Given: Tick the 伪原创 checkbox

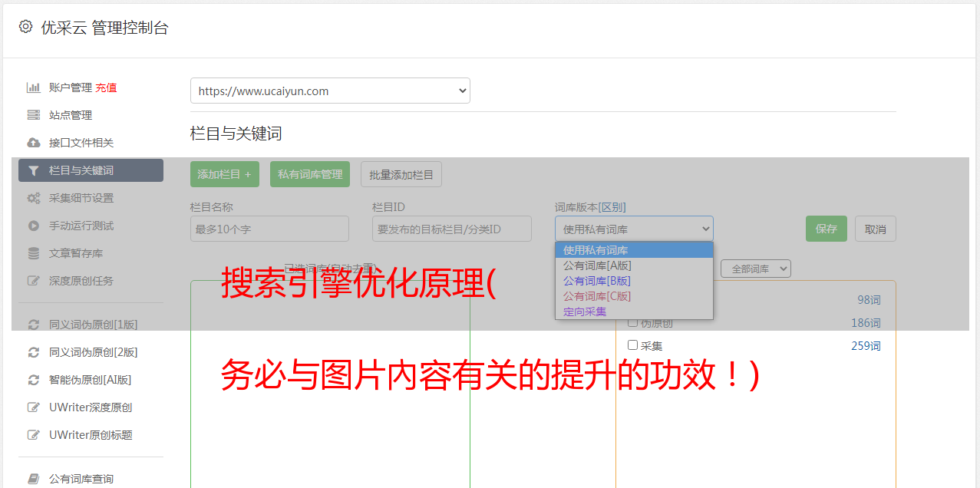Looking at the screenshot, I should [x=633, y=322].
